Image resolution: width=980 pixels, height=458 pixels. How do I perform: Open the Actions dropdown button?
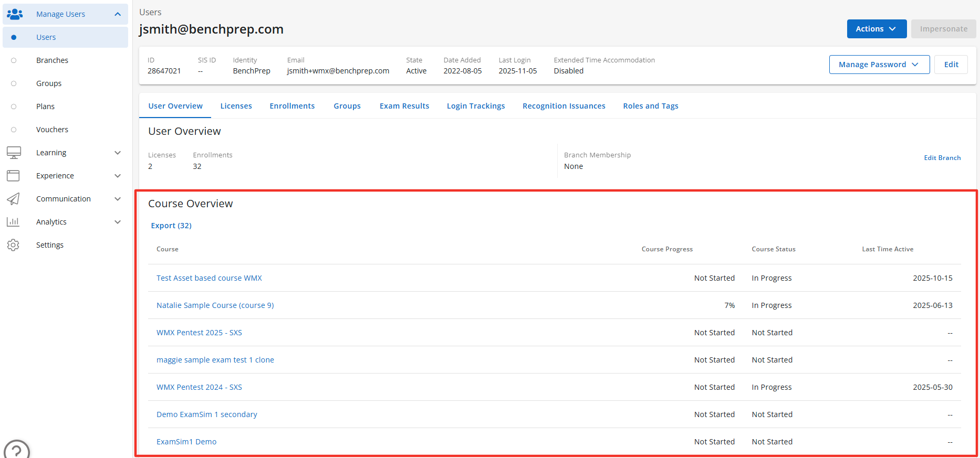876,29
